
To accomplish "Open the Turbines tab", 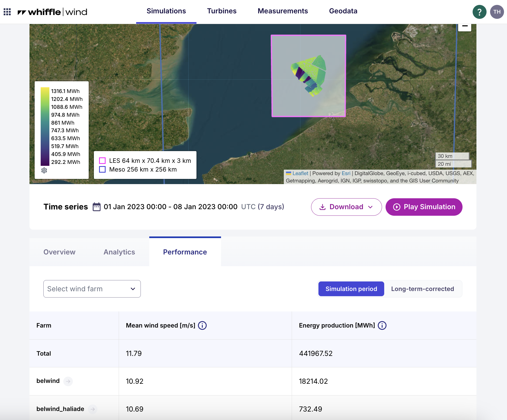I will coord(222,11).
